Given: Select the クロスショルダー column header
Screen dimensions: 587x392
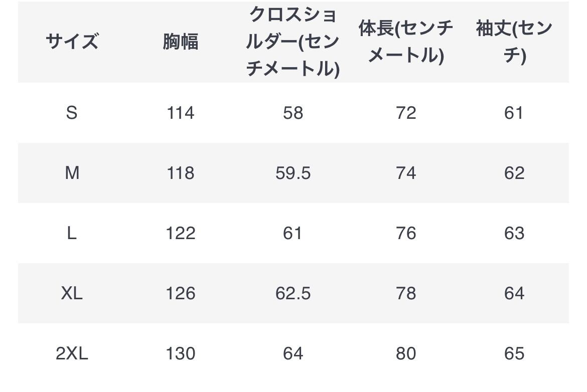Looking at the screenshot, I should tap(293, 42).
